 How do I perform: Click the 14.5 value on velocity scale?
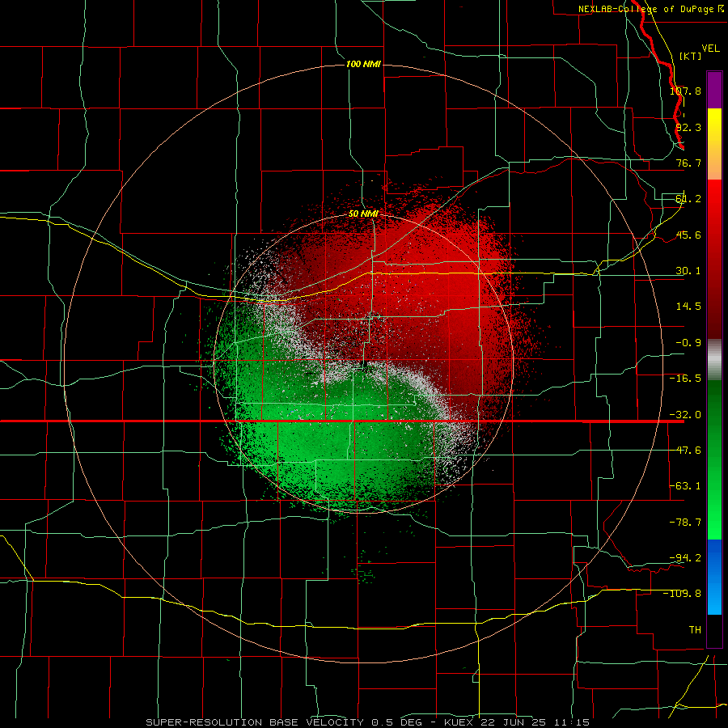pyautogui.click(x=688, y=307)
